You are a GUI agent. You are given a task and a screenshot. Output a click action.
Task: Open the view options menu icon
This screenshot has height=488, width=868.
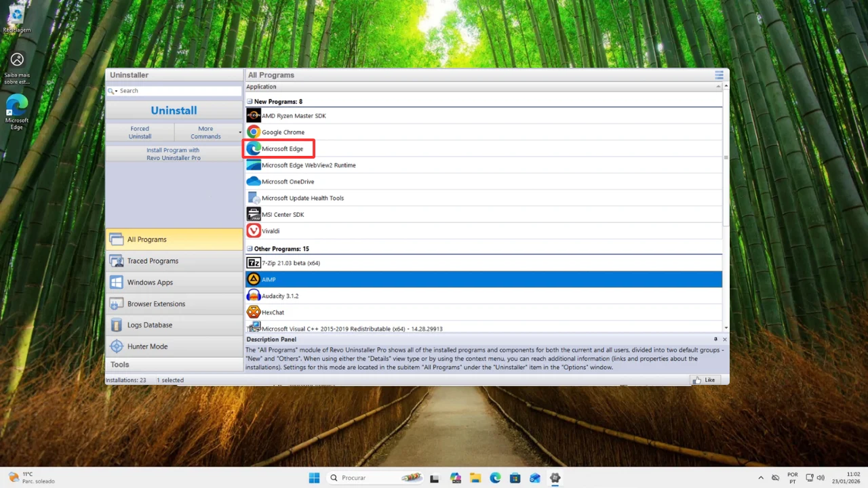point(719,75)
